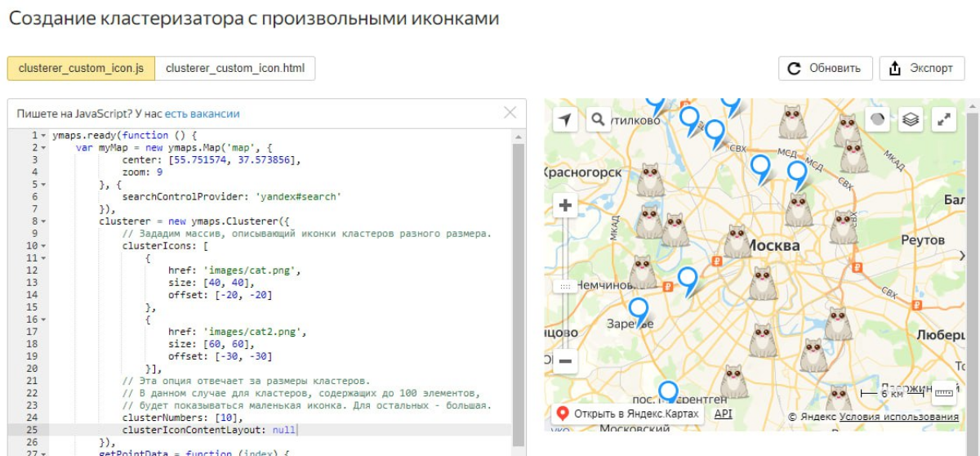Click the Обновить refresh button

[x=826, y=69]
